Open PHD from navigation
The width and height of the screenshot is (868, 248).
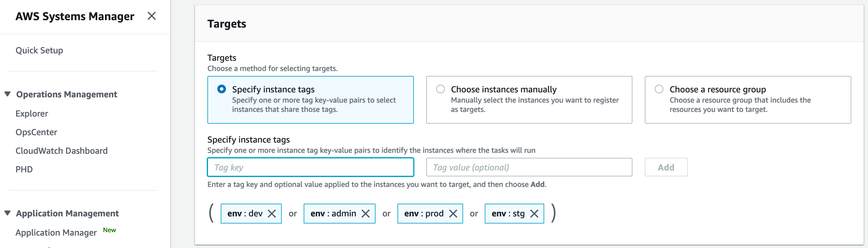click(24, 169)
